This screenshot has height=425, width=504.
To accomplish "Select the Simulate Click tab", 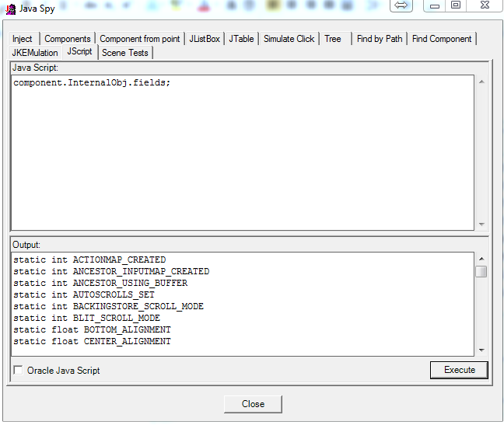I will coord(289,39).
